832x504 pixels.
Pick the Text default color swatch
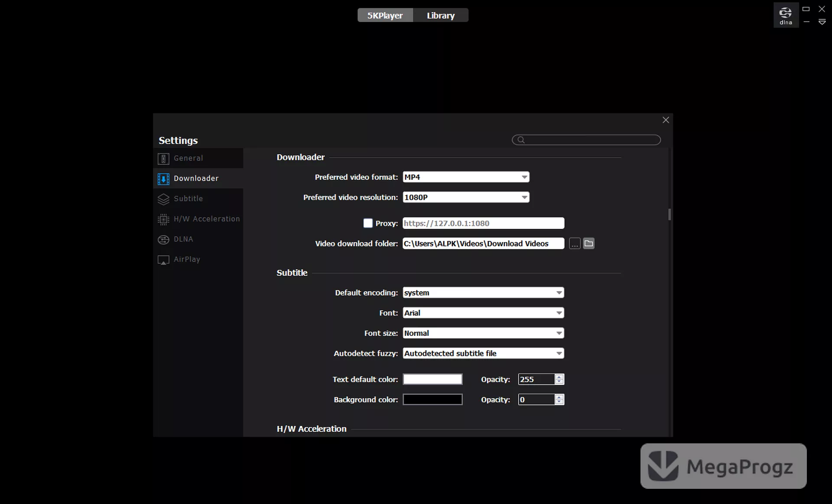click(x=432, y=379)
